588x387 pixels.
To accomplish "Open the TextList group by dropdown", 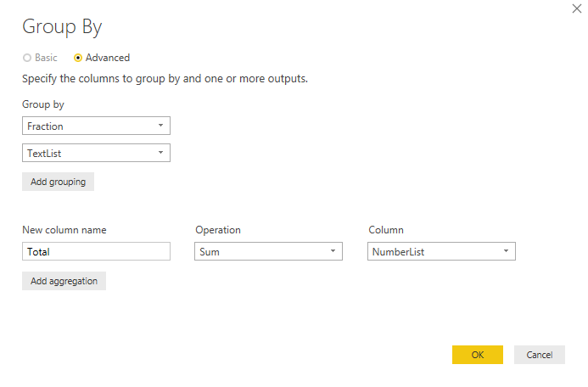I will 96,153.
